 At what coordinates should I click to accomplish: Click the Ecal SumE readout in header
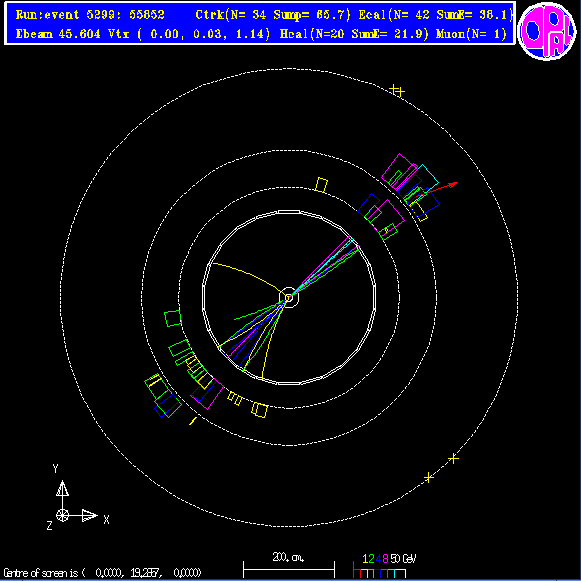(475, 15)
